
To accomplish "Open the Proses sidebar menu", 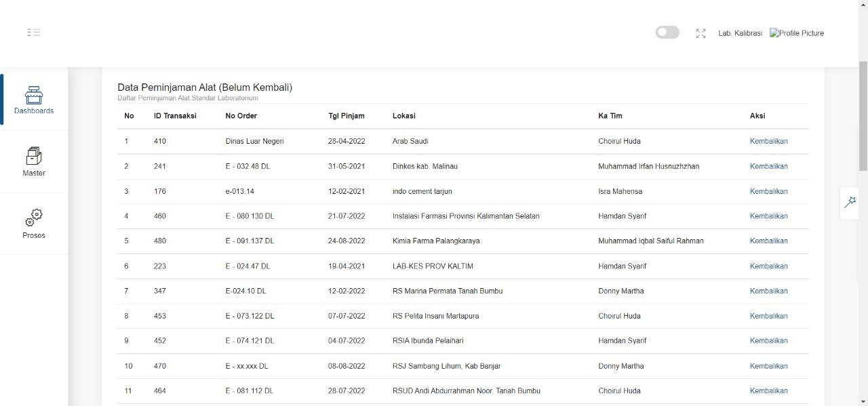I will click(34, 235).
